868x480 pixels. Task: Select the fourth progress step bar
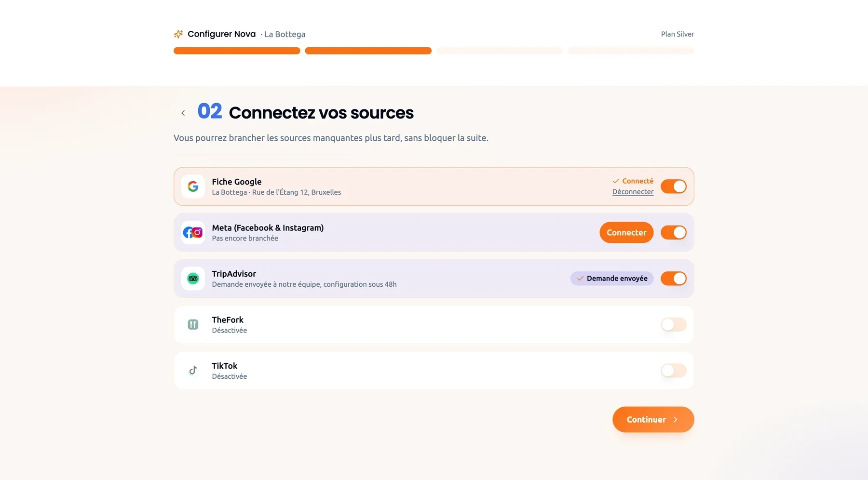(x=631, y=51)
